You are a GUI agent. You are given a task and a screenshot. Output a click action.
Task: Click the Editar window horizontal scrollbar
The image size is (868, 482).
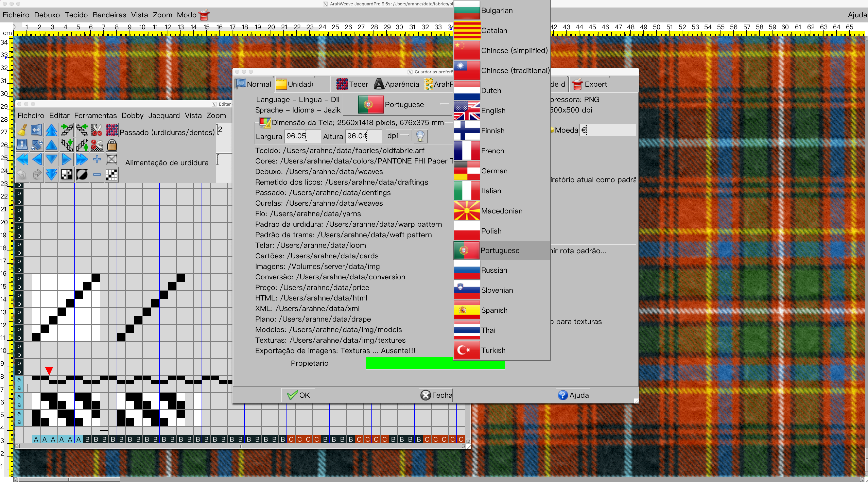pyautogui.click(x=240, y=446)
